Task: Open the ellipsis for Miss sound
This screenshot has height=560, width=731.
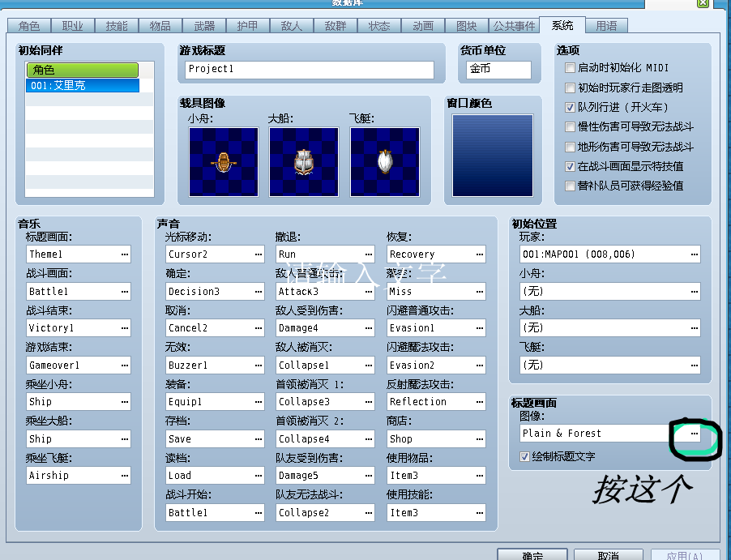Action: 480,292
